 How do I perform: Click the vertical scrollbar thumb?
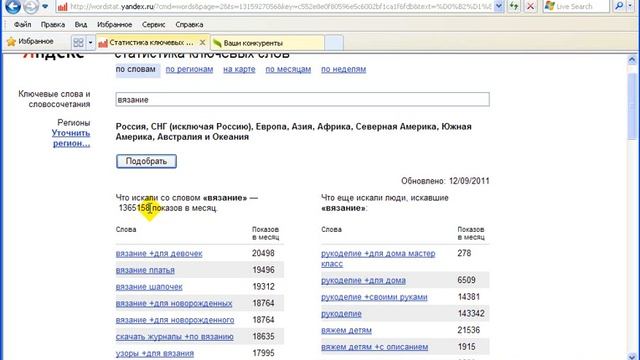click(632, 106)
